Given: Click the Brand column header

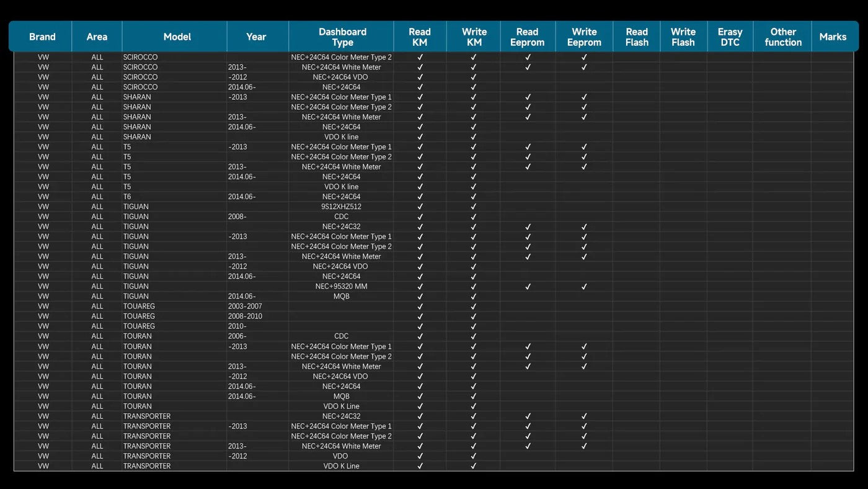Looking at the screenshot, I should [42, 37].
